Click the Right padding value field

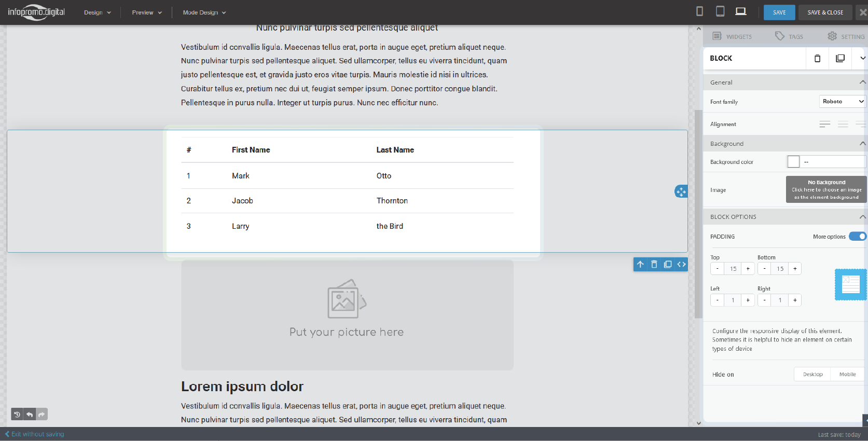[780, 300]
